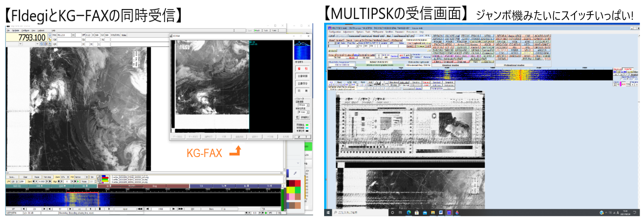The width and height of the screenshot is (644, 221).
Task: Open the Windows Start menu
Action: coord(328,212)
